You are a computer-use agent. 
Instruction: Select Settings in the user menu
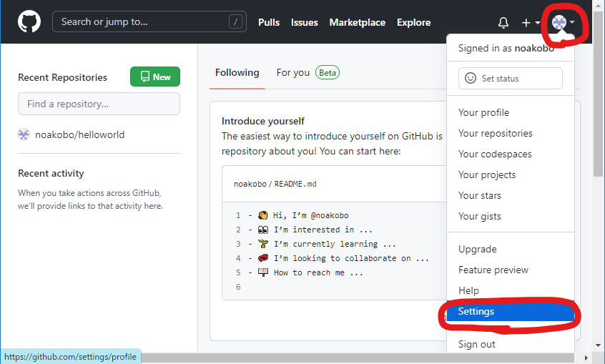[476, 312]
